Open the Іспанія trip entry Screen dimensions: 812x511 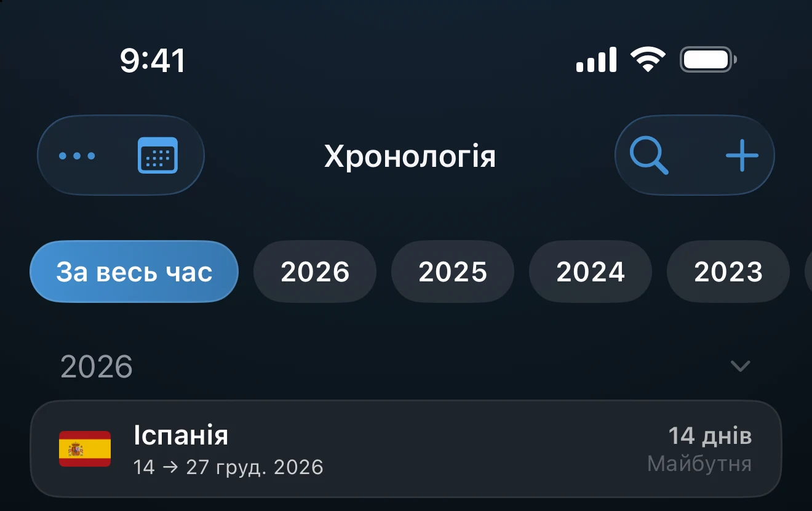click(406, 449)
